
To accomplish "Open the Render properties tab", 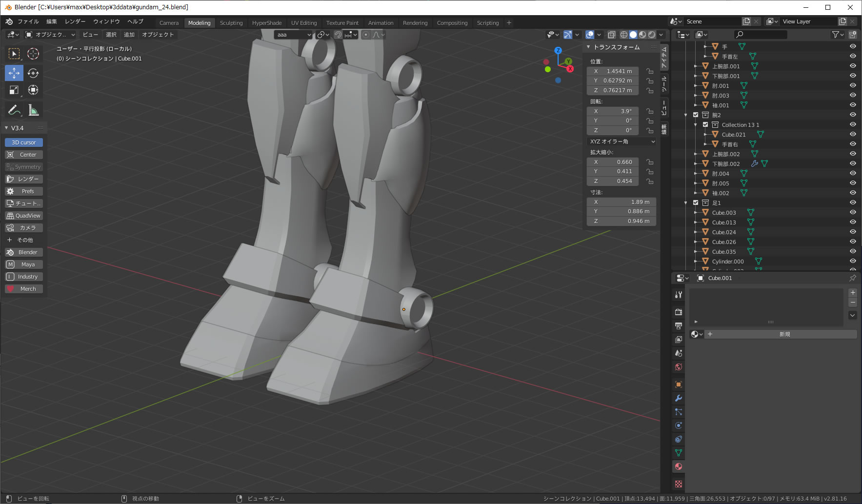I will pos(678,312).
